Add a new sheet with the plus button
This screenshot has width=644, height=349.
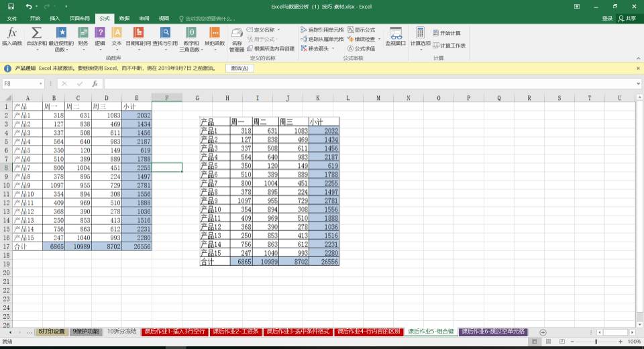pos(543,332)
